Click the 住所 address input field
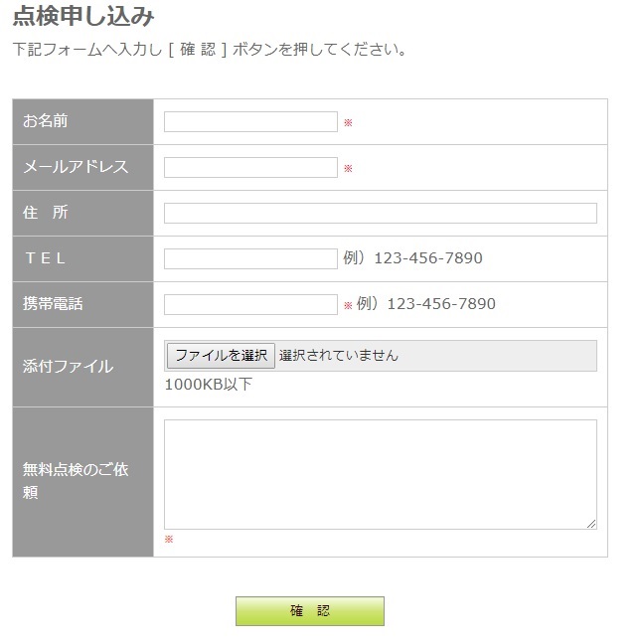 (x=380, y=214)
